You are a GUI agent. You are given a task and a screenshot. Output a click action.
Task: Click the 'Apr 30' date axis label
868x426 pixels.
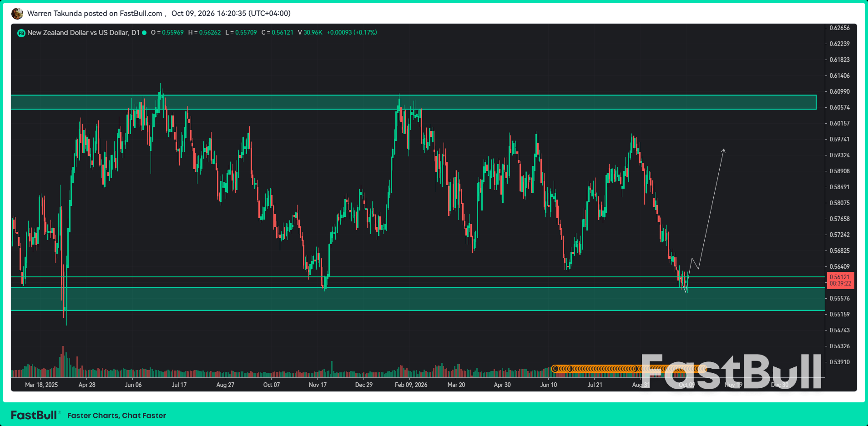(502, 385)
